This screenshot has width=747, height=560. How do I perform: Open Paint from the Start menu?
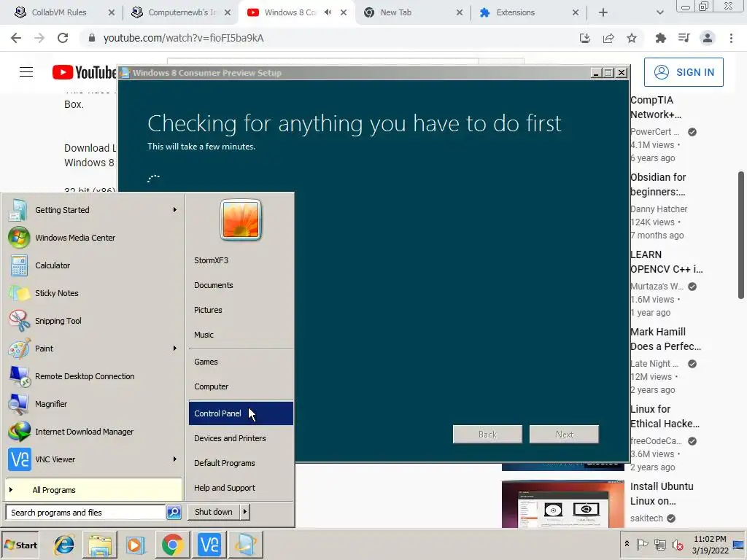point(93,349)
